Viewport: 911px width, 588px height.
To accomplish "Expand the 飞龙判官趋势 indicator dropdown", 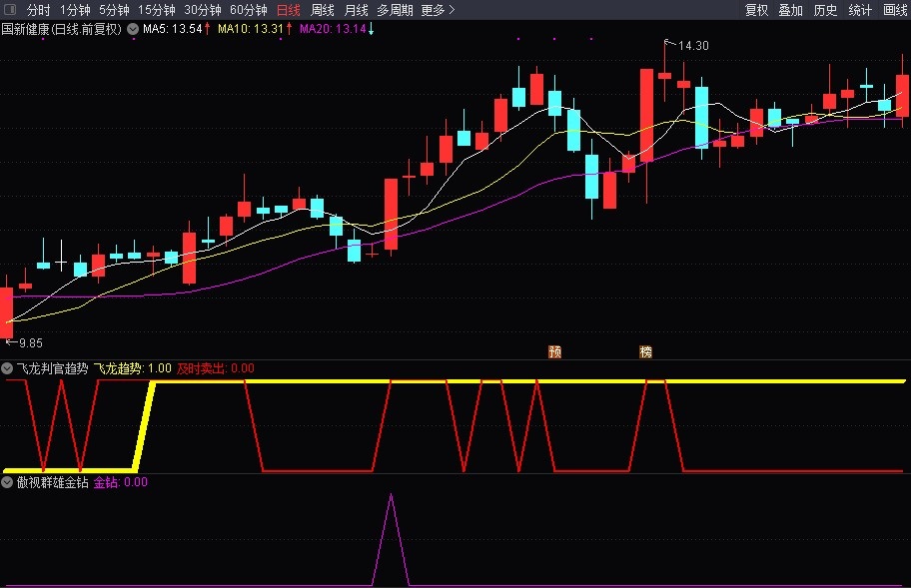I will coord(7,368).
